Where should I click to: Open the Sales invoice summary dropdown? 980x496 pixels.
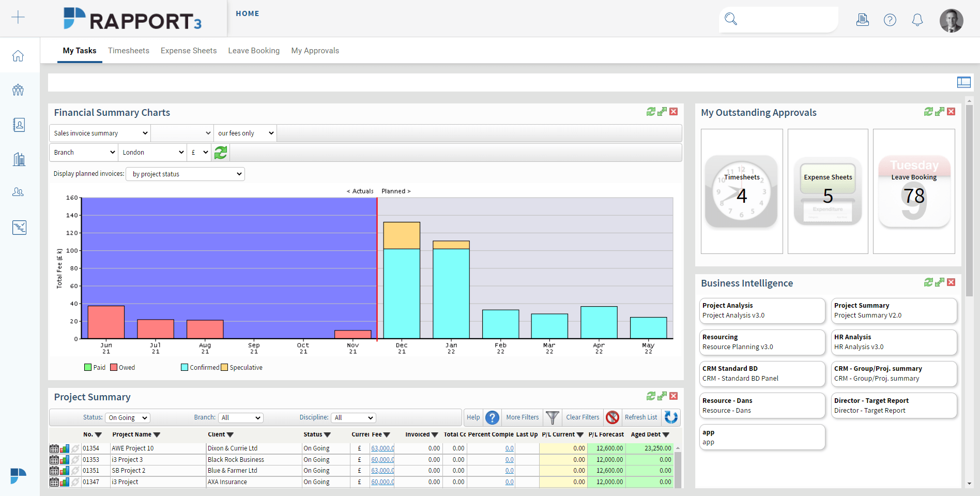[x=99, y=133]
